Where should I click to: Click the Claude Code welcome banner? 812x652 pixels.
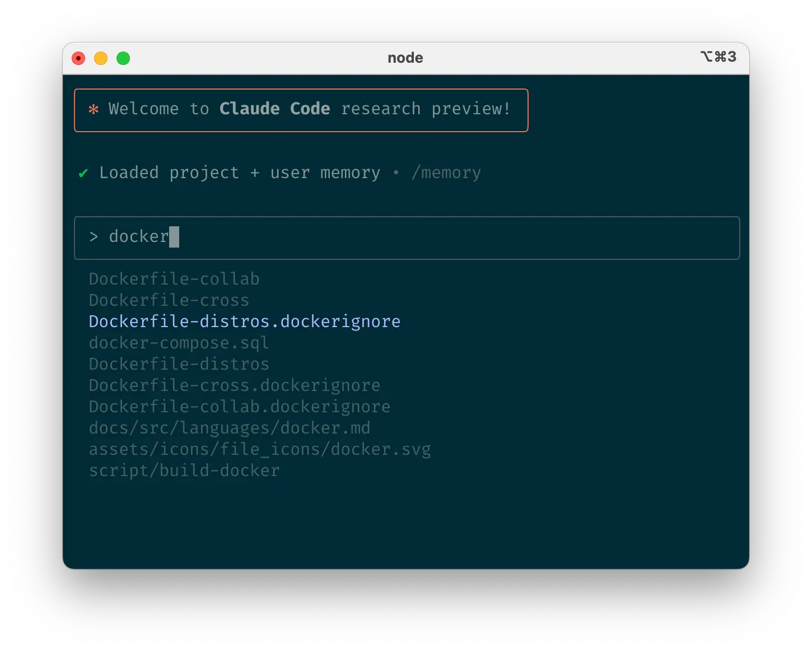pos(301,110)
